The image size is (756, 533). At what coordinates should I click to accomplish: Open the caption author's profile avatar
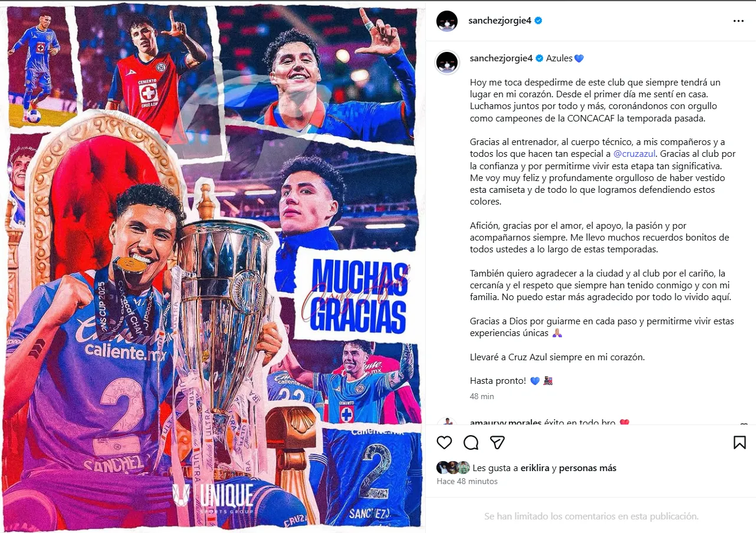click(447, 62)
